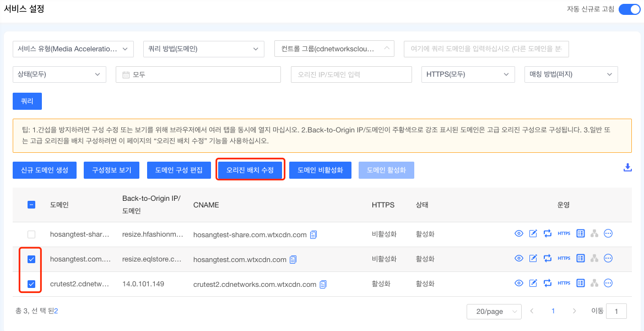Select the 매칭 방법(퍼지) dropdown
Image resolution: width=644 pixels, height=331 pixels.
click(x=571, y=74)
